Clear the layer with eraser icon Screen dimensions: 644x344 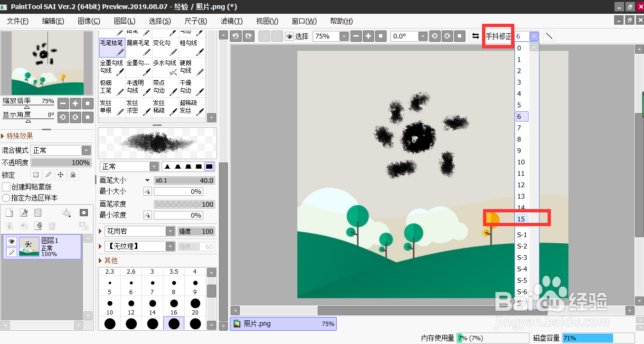point(38,226)
